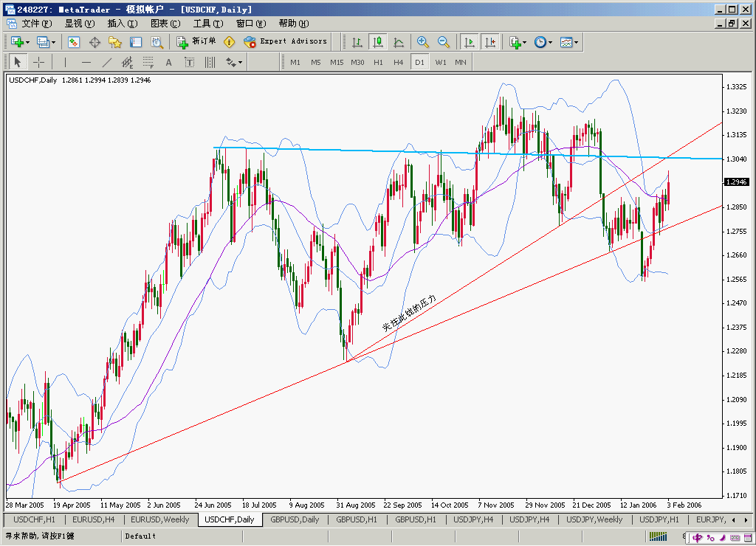Choose the Fibonacci retracement tool

point(148,63)
